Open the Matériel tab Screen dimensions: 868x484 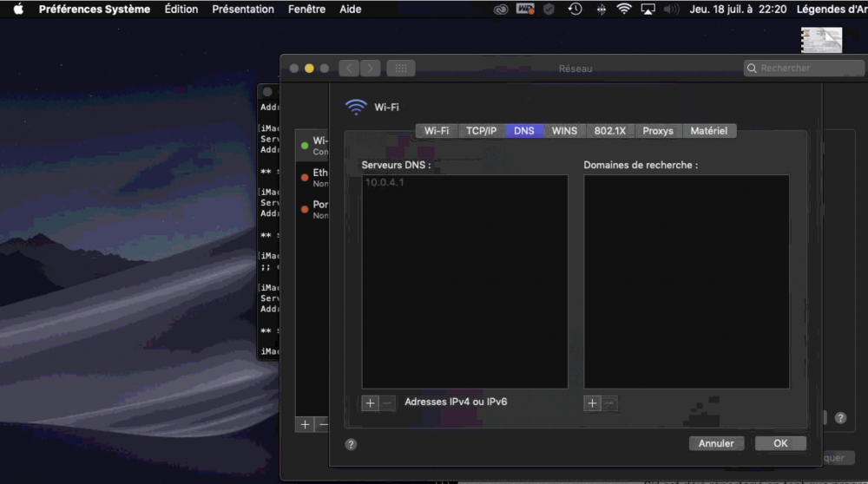pyautogui.click(x=708, y=131)
